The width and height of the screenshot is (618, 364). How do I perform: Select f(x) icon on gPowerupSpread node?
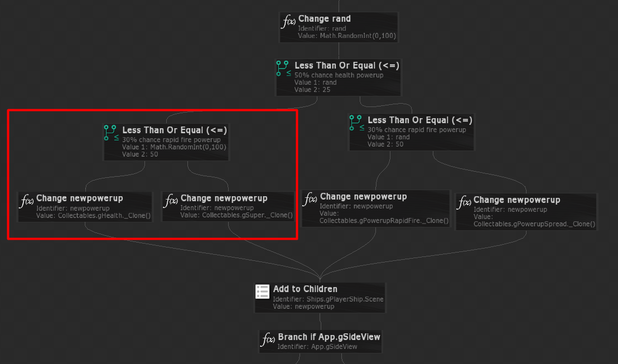tap(464, 202)
